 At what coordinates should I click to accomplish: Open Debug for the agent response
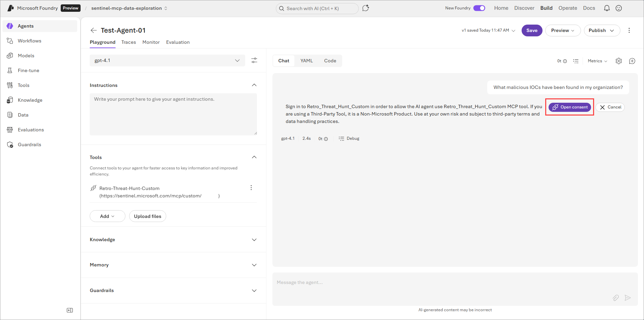click(x=349, y=138)
